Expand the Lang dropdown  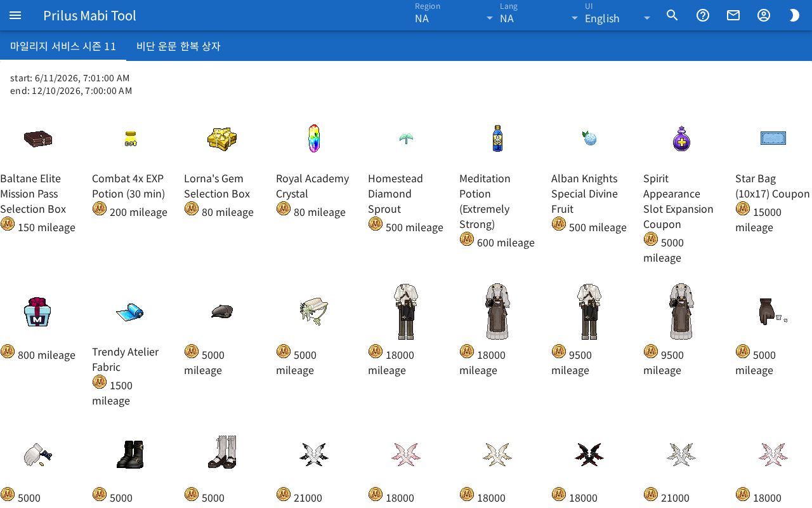[x=539, y=15]
